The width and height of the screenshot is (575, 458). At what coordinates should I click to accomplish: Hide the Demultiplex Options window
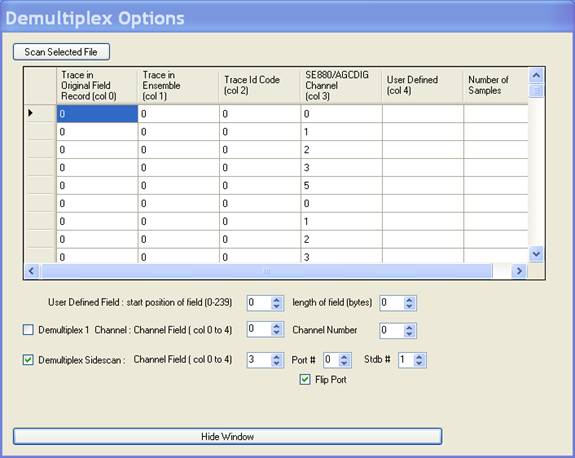[x=227, y=436]
